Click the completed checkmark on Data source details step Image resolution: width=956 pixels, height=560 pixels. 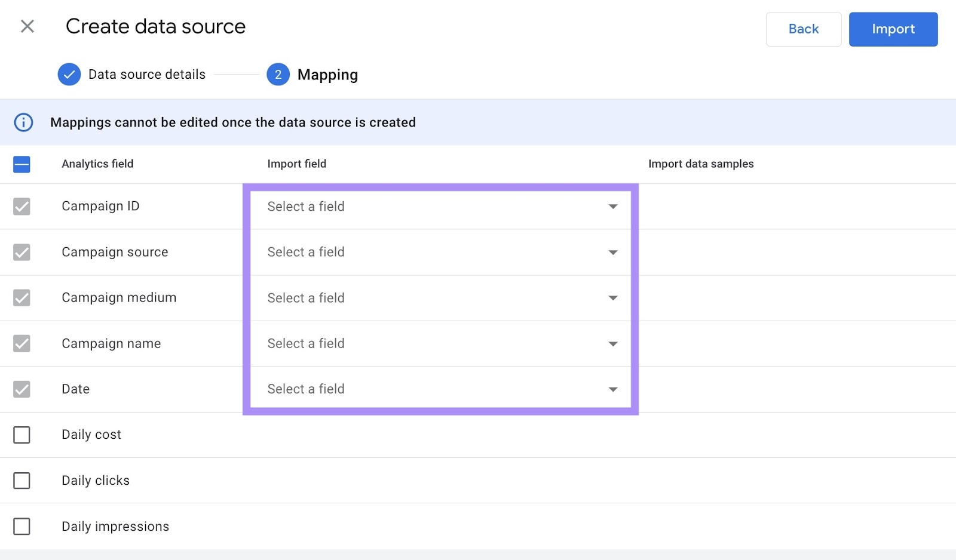click(x=69, y=74)
